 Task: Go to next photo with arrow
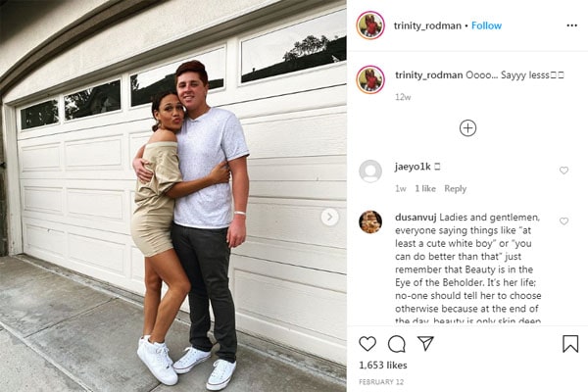coord(329,217)
